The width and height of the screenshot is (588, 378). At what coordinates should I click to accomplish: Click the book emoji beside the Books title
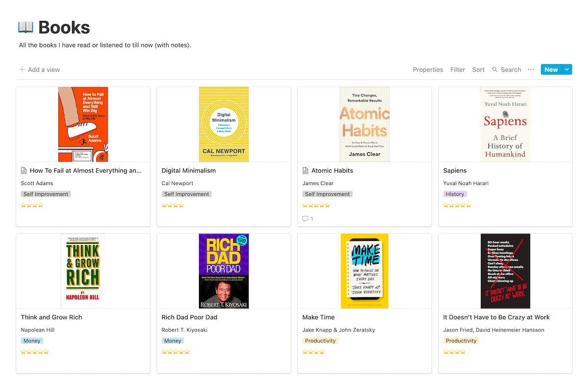pyautogui.click(x=25, y=27)
